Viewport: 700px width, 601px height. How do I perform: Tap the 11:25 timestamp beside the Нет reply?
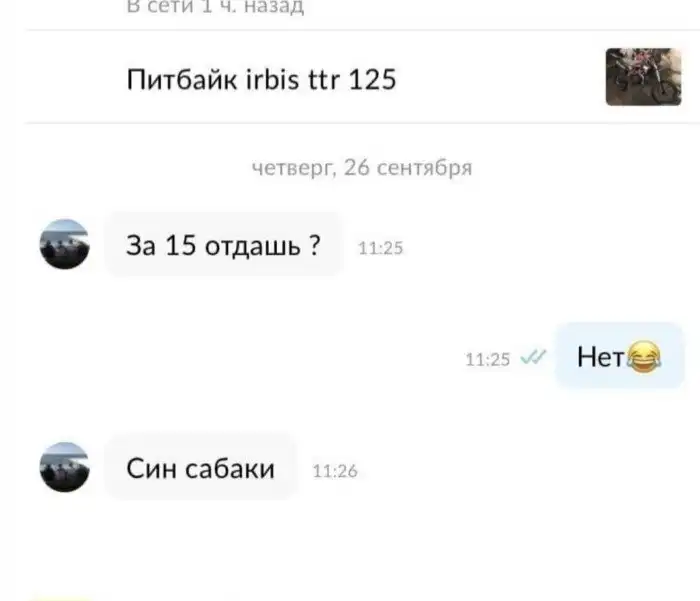coord(488,359)
